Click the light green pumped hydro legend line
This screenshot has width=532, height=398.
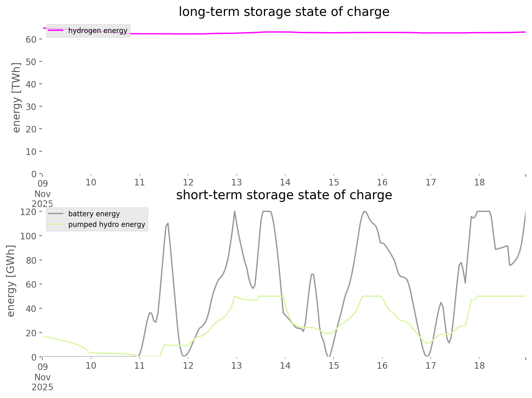tap(56, 224)
